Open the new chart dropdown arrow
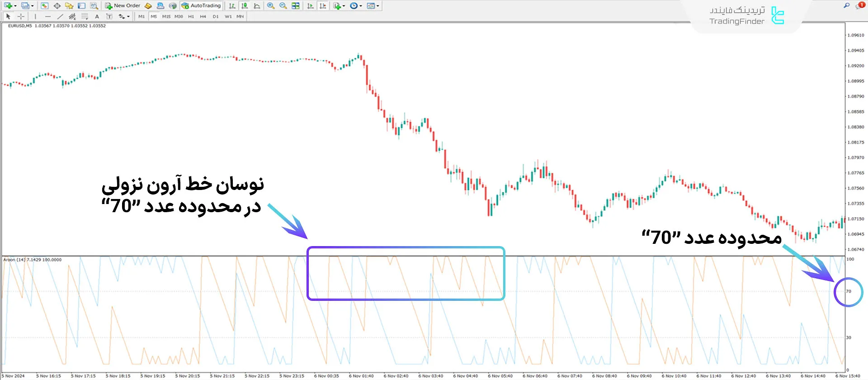 pyautogui.click(x=16, y=6)
